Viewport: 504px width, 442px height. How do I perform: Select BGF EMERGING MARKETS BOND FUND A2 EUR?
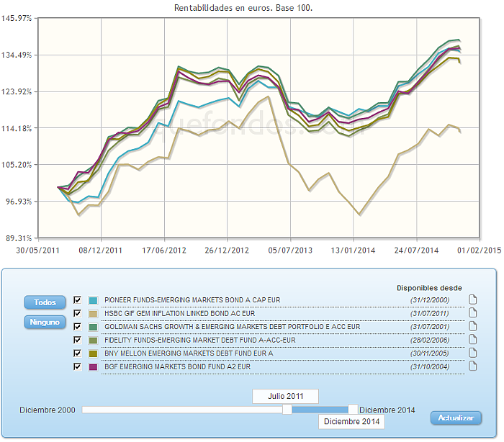click(177, 367)
